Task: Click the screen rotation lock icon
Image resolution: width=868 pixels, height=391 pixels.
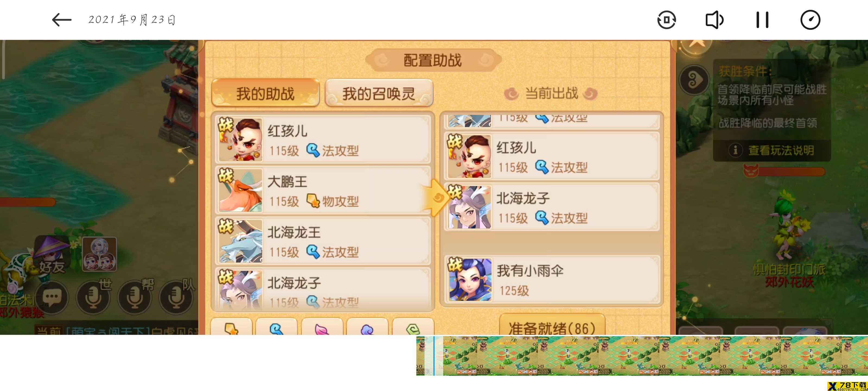Action: (666, 20)
